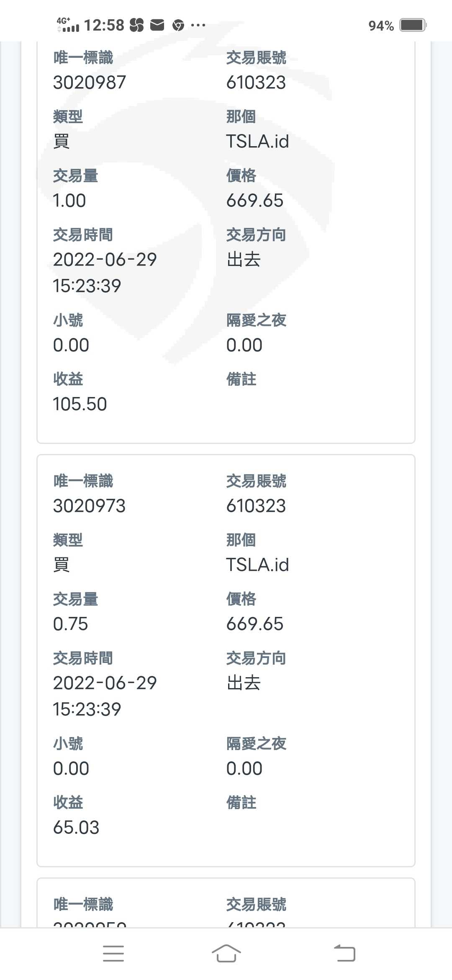The height and width of the screenshot is (980, 452).
Task: Tap profit value 65.03
Action: pyautogui.click(x=76, y=828)
